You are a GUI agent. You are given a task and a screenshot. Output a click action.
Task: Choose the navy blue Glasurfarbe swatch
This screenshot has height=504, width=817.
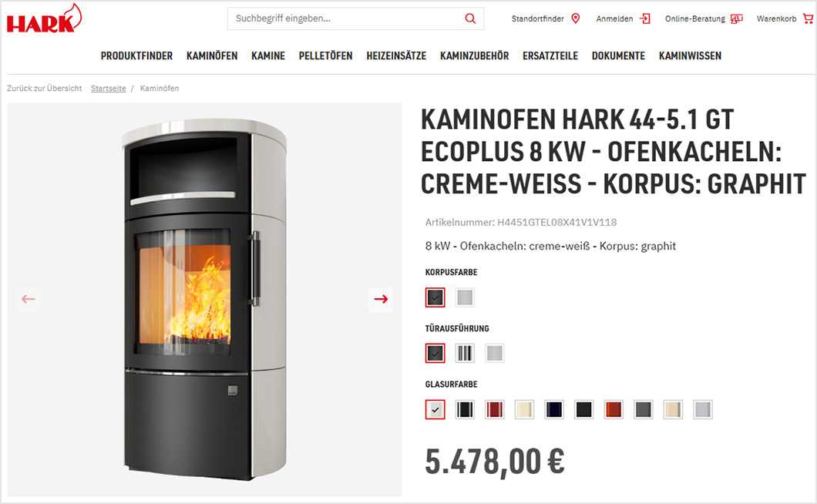tap(554, 410)
